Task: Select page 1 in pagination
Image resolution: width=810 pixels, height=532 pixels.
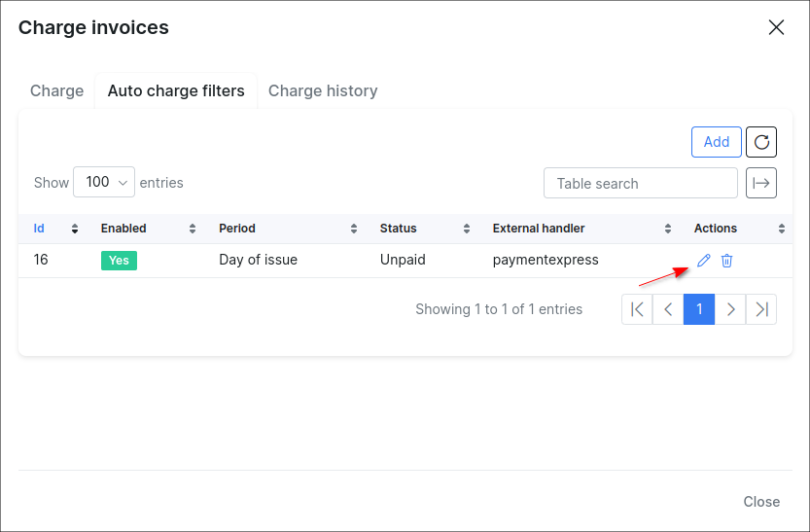Action: click(699, 309)
